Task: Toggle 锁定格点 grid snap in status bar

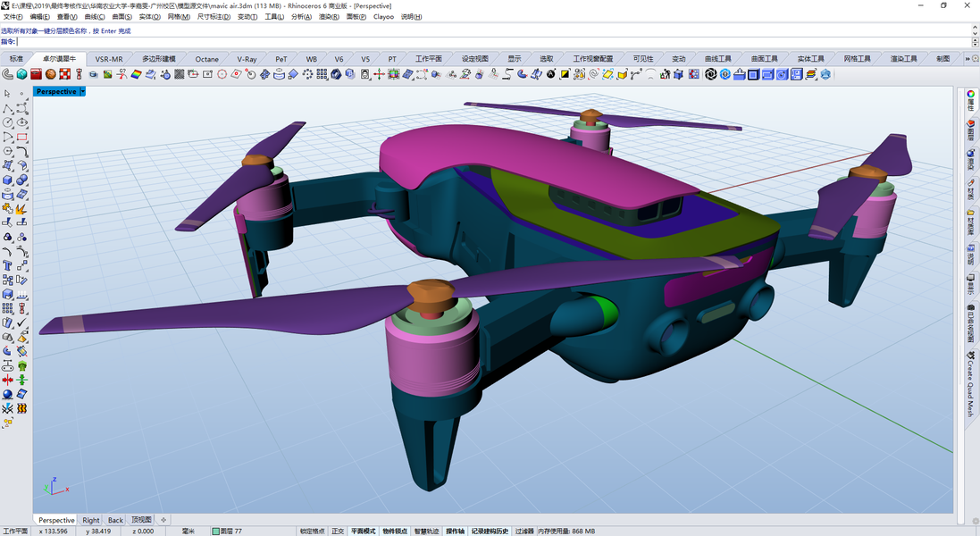Action: click(x=312, y=531)
